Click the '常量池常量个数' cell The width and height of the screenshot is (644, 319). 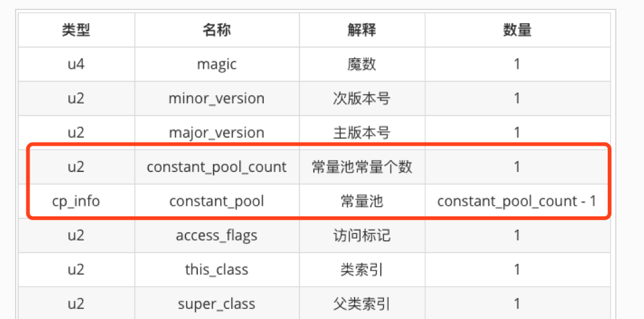tap(361, 167)
